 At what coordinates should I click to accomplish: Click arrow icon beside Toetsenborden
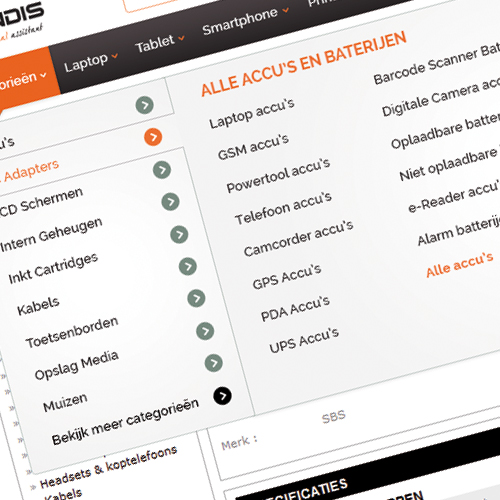[x=196, y=298]
